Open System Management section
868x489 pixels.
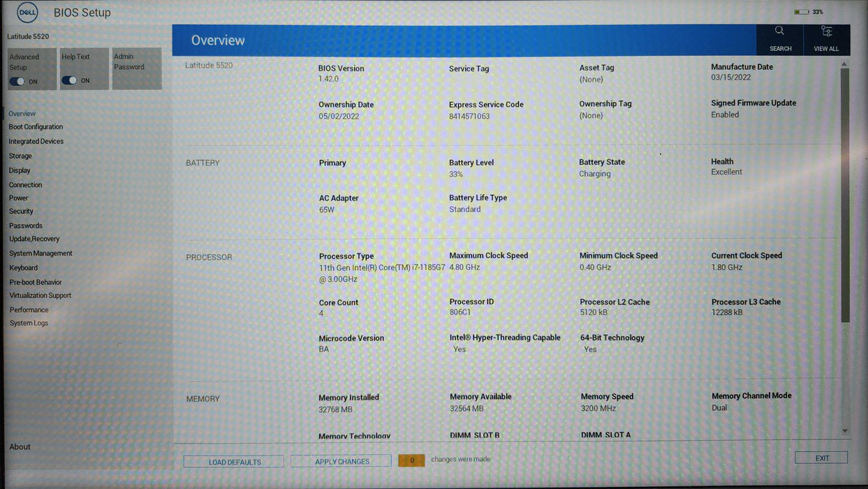coord(41,254)
